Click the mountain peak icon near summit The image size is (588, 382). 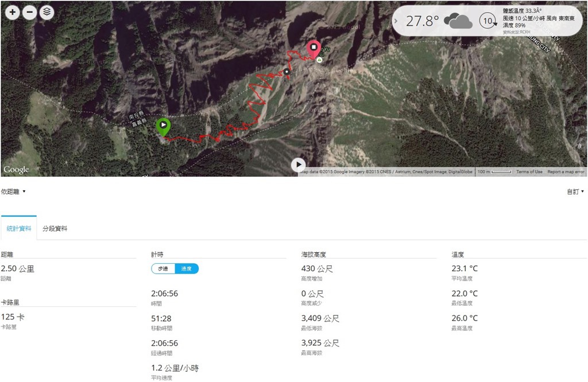(x=319, y=60)
